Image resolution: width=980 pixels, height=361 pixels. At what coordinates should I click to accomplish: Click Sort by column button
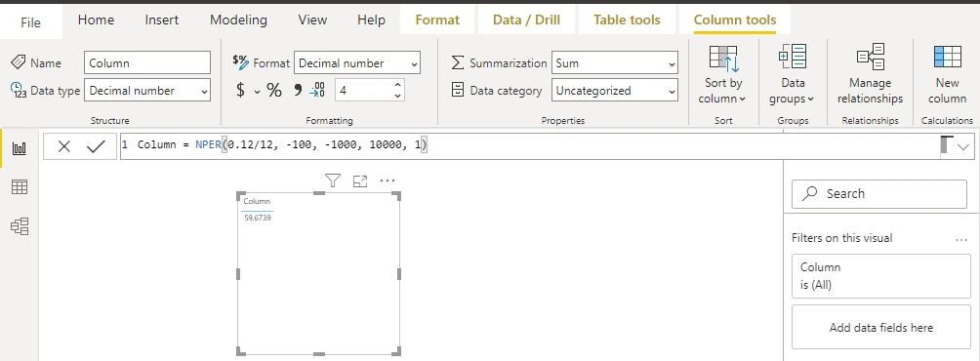[x=723, y=75]
